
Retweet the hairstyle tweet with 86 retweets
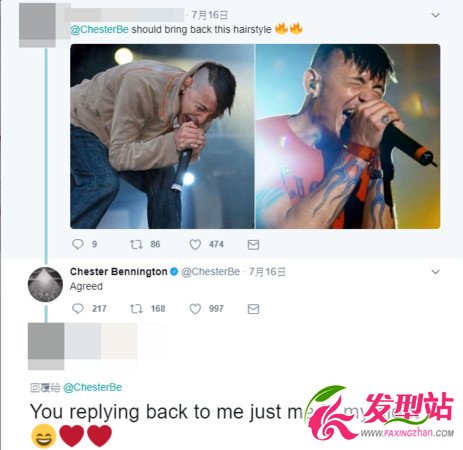click(x=136, y=245)
